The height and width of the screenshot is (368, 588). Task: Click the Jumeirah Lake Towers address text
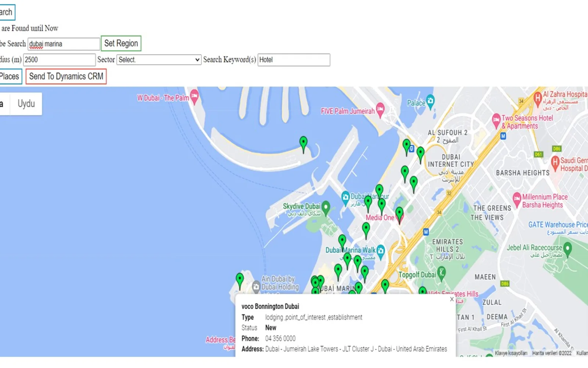(x=356, y=349)
